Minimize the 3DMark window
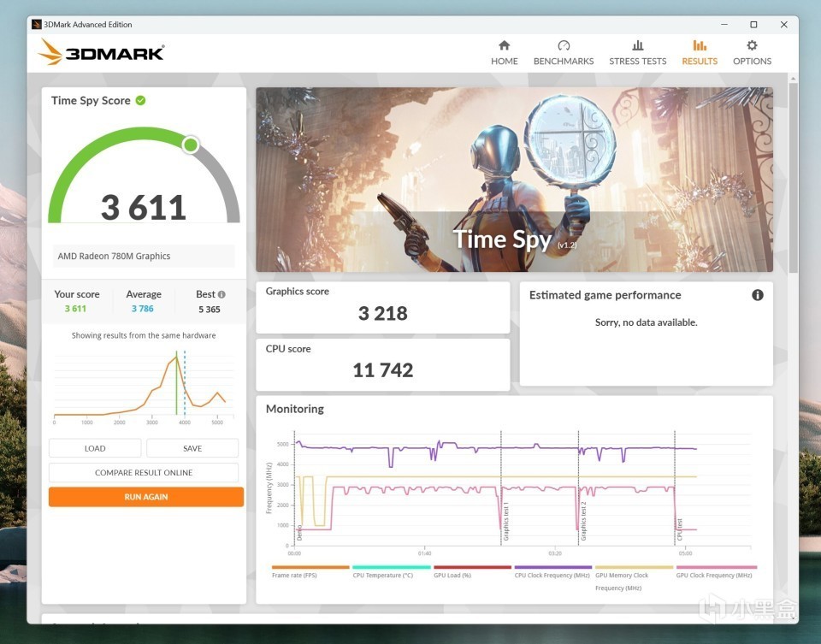The image size is (821, 644). pos(724,24)
